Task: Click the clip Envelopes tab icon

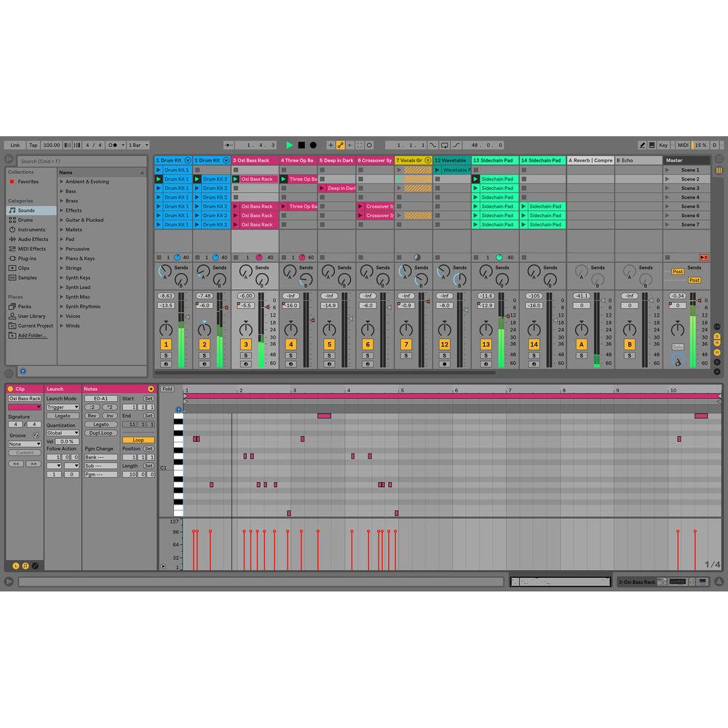Action: 35,566
